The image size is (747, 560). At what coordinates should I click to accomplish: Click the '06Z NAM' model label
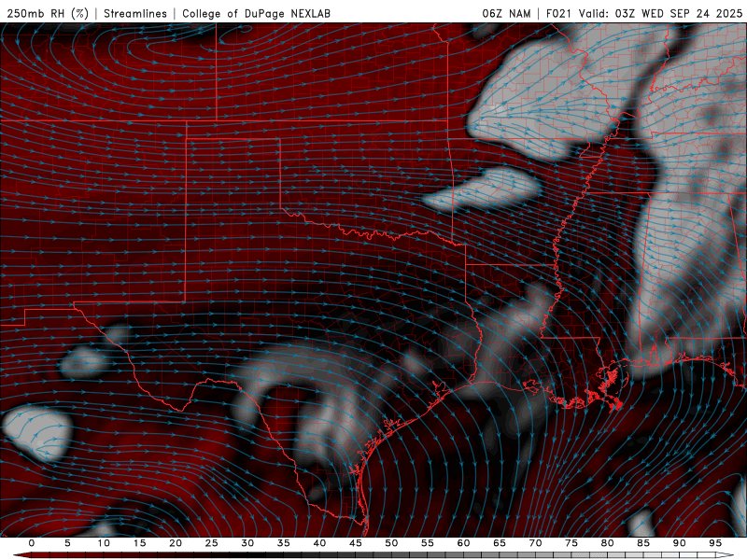(x=506, y=13)
